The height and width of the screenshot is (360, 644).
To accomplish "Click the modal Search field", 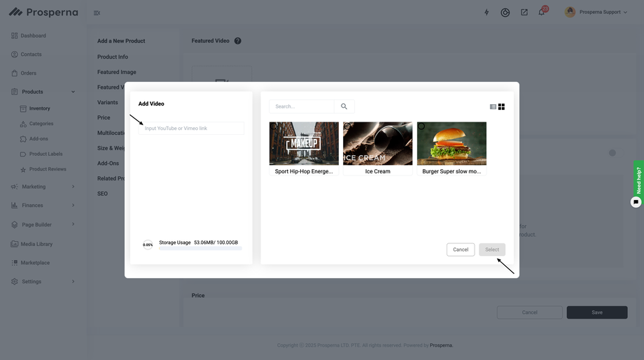I will tap(302, 106).
